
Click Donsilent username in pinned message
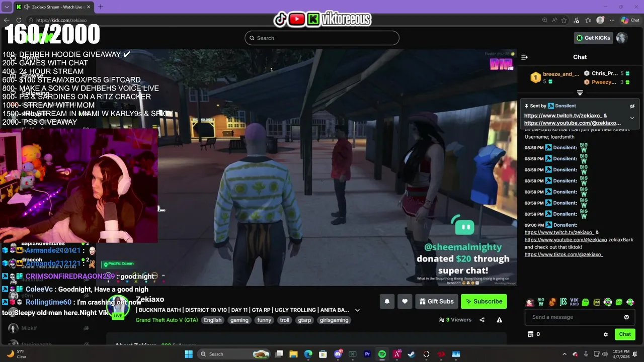pos(565,106)
